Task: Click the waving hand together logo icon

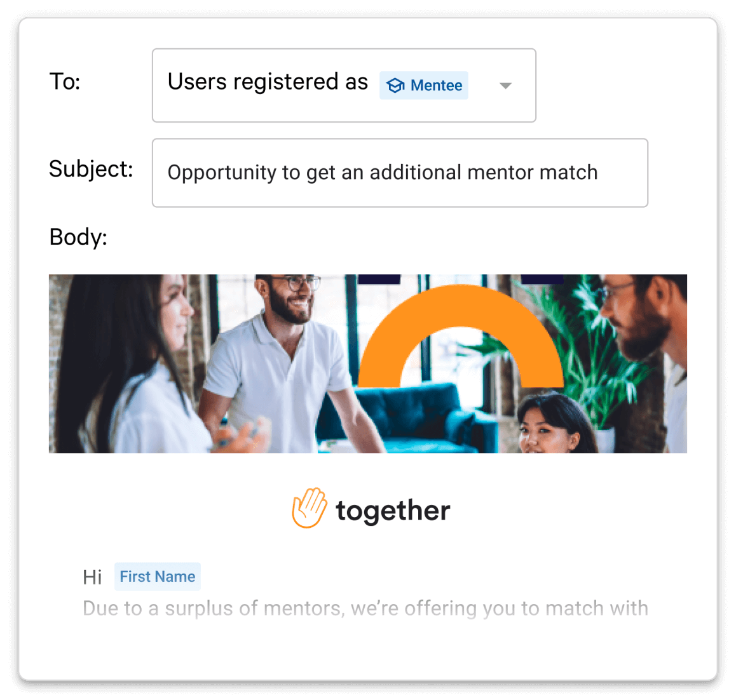Action: pos(309,508)
